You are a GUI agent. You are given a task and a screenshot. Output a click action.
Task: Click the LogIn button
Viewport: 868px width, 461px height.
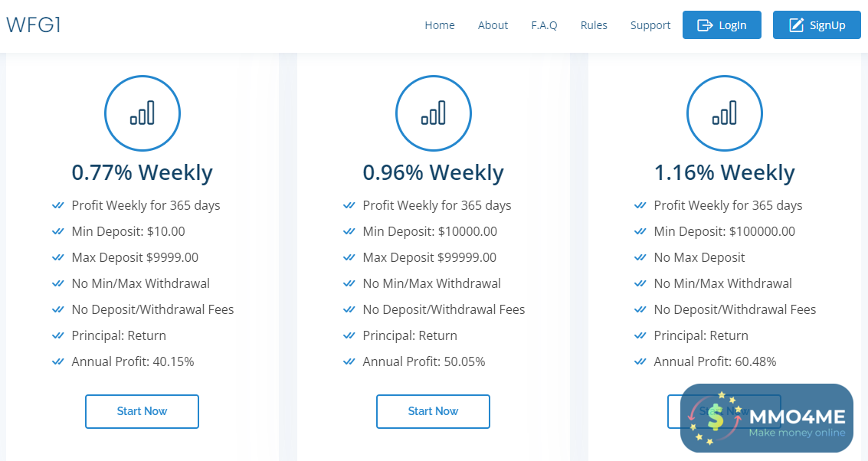tap(722, 25)
